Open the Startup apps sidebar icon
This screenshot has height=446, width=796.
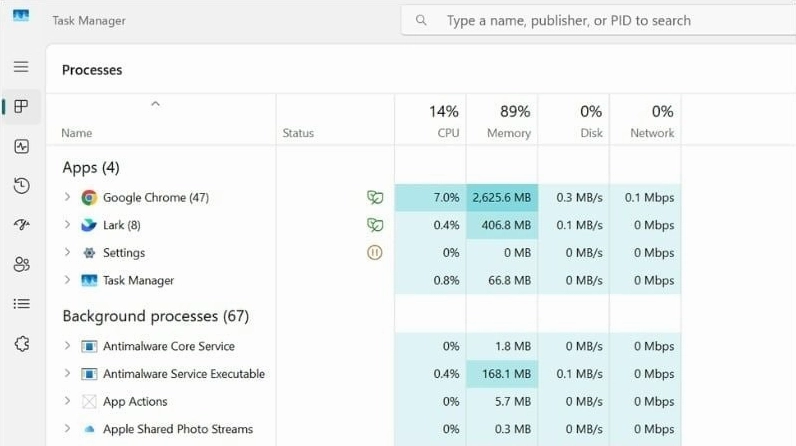[21, 224]
